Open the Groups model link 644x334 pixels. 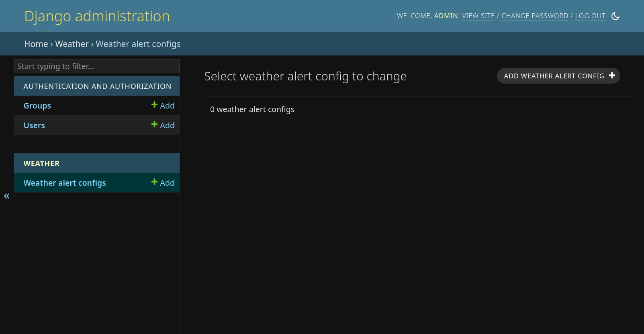point(37,106)
